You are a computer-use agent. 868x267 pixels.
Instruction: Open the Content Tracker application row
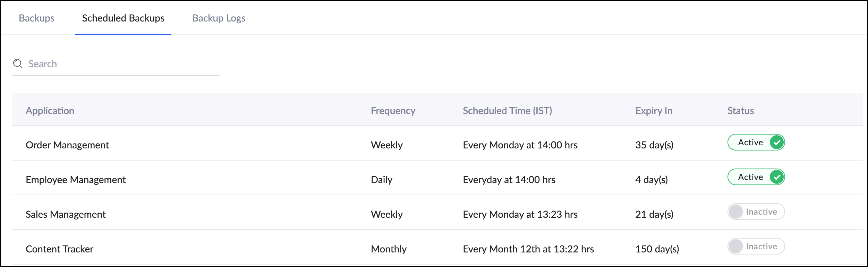pyautogui.click(x=59, y=249)
